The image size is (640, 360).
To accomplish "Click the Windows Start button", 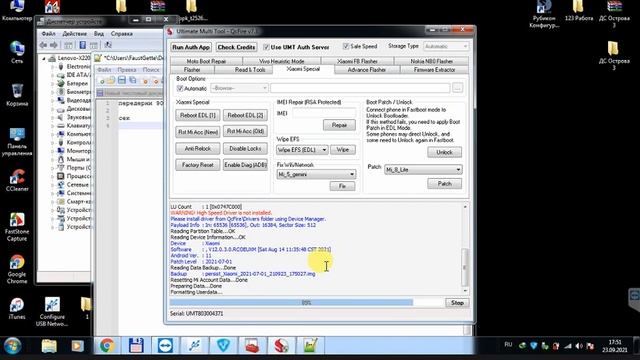I will point(13,346).
